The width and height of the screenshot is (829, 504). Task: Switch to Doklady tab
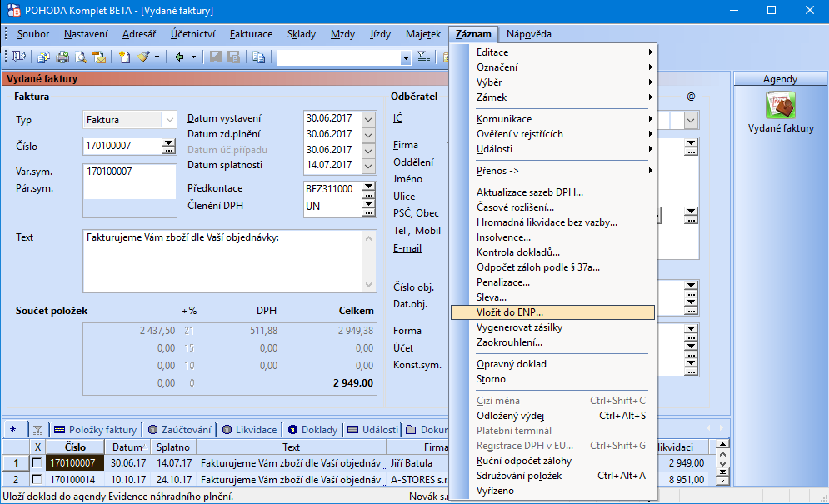(312, 429)
